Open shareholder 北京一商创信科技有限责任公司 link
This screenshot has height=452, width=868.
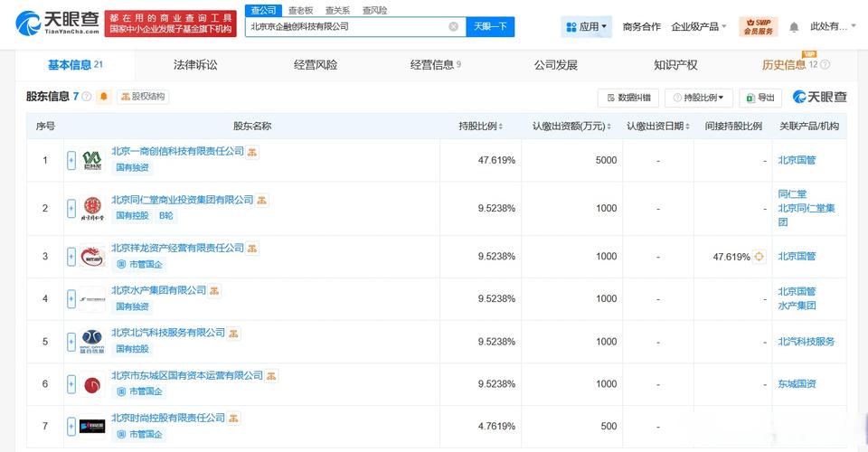178,151
